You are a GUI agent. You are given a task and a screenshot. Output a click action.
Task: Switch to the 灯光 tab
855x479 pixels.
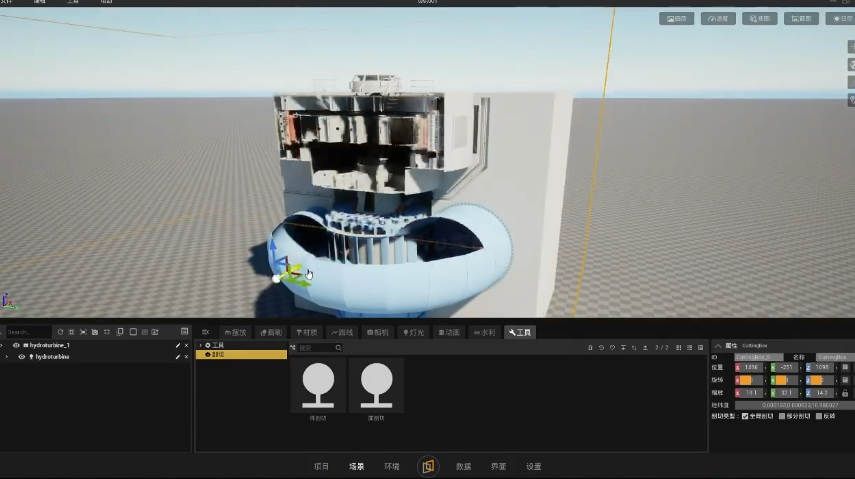click(413, 332)
